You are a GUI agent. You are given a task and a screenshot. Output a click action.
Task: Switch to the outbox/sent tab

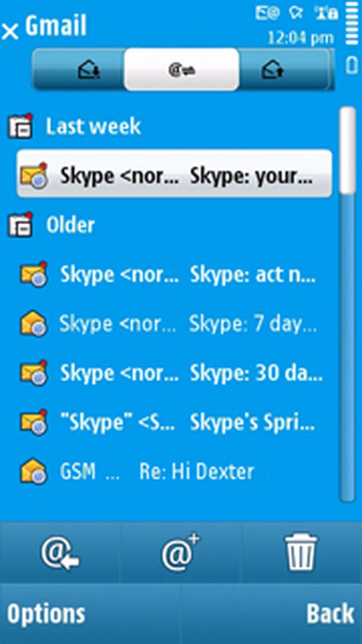click(285, 69)
